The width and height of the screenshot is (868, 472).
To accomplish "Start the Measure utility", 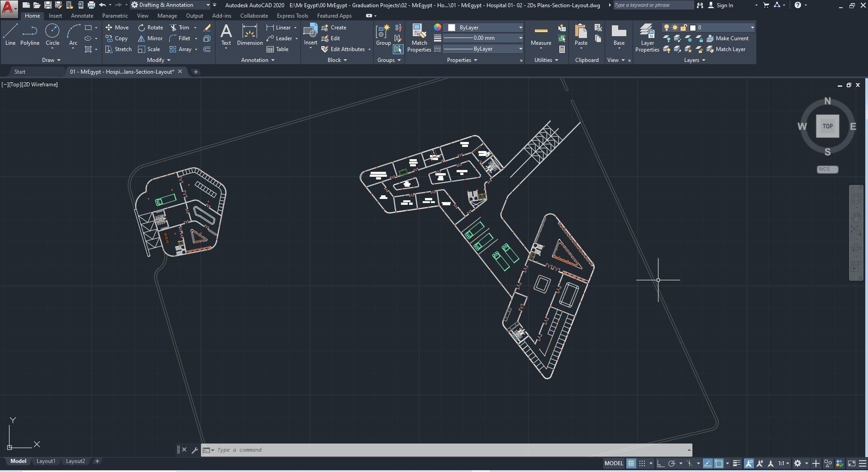I will pyautogui.click(x=541, y=36).
